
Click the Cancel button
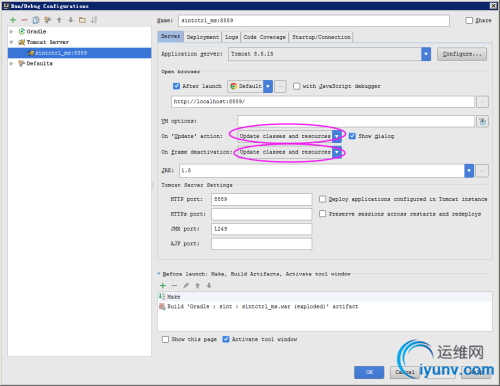coord(405,372)
